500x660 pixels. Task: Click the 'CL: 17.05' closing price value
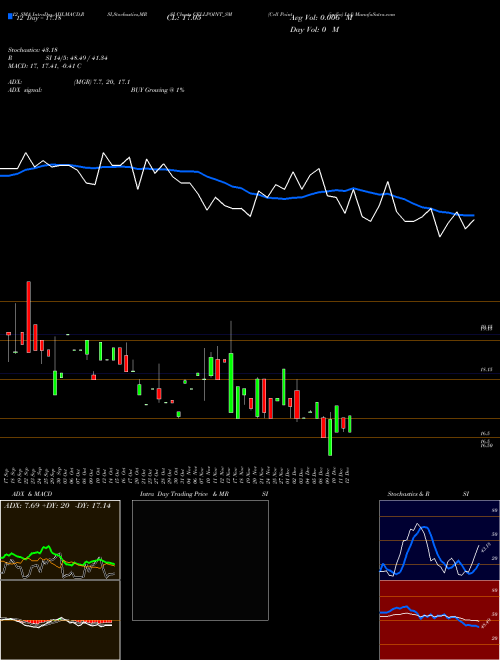[184, 18]
